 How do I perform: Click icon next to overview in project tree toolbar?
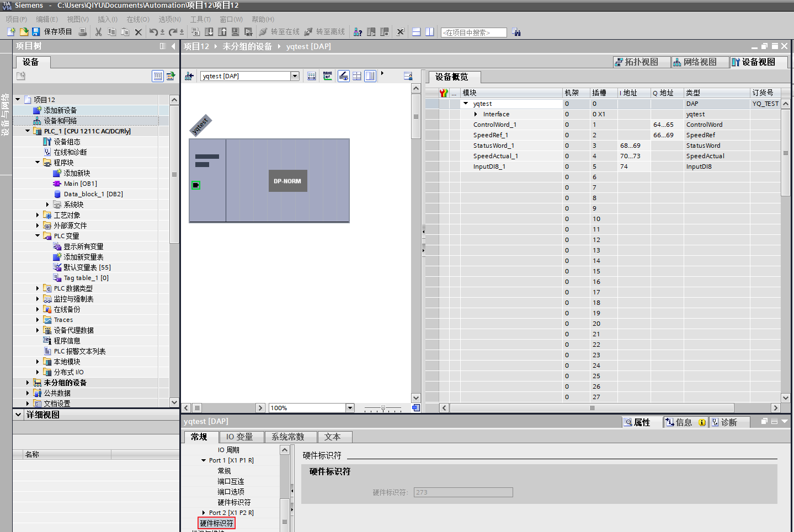(x=171, y=76)
